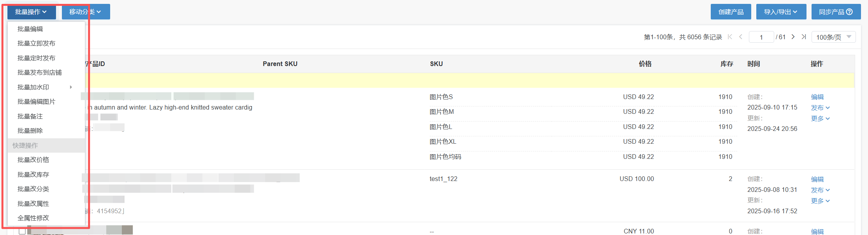Expand 更多 options for the test1_122 product

820,201
